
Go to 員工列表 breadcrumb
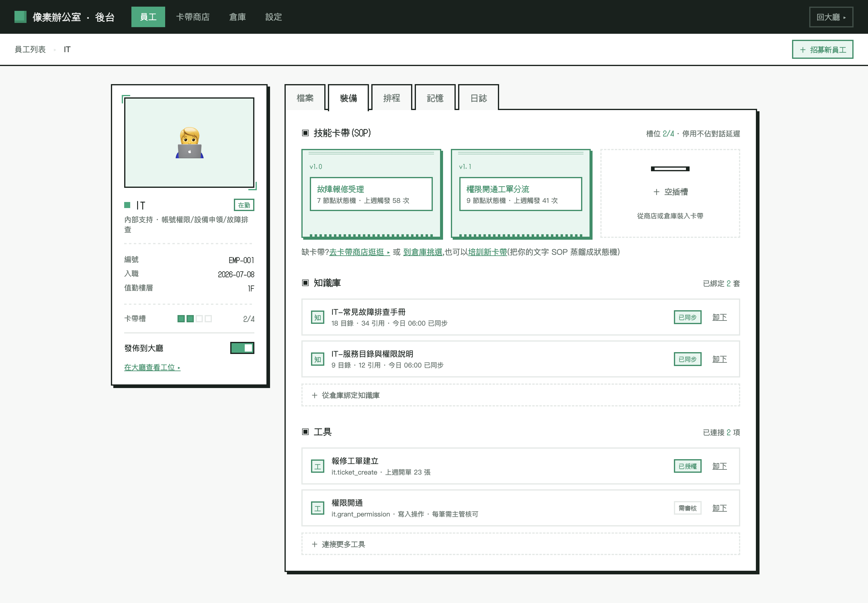tap(30, 49)
